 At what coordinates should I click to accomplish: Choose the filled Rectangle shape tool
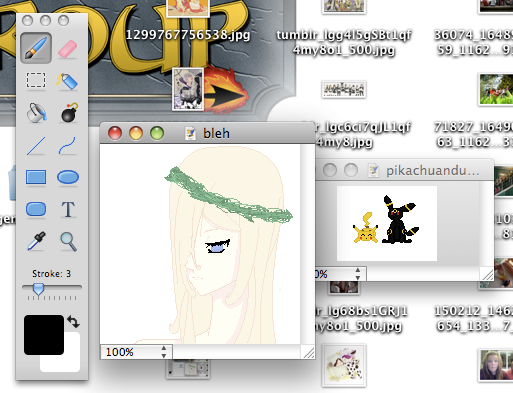(36, 177)
